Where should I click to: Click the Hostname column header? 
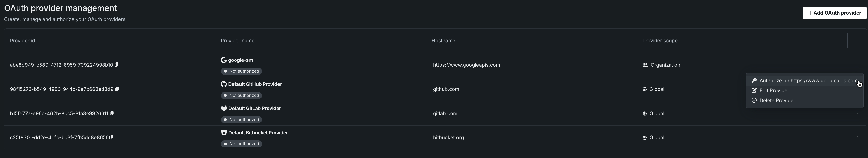pyautogui.click(x=443, y=41)
